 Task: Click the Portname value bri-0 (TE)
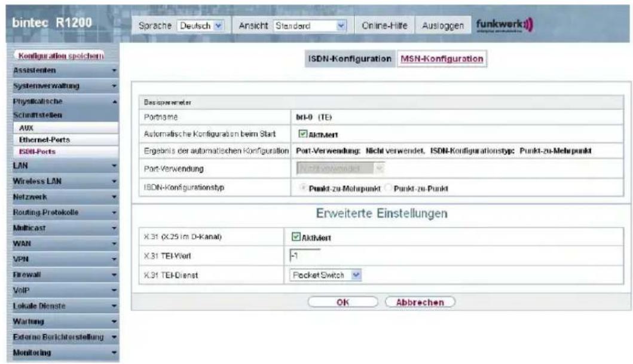coord(314,117)
